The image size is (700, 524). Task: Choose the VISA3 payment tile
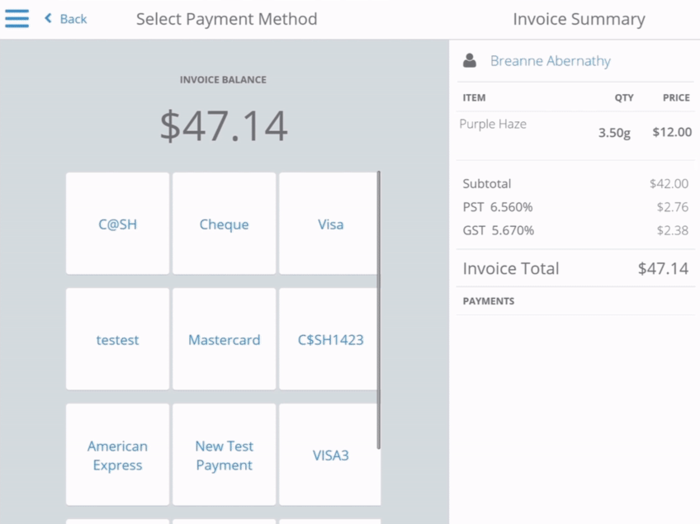pyautogui.click(x=330, y=455)
